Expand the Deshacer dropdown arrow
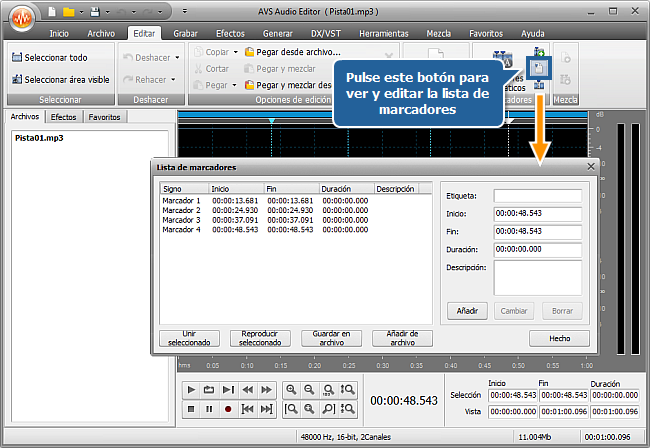 [x=177, y=58]
